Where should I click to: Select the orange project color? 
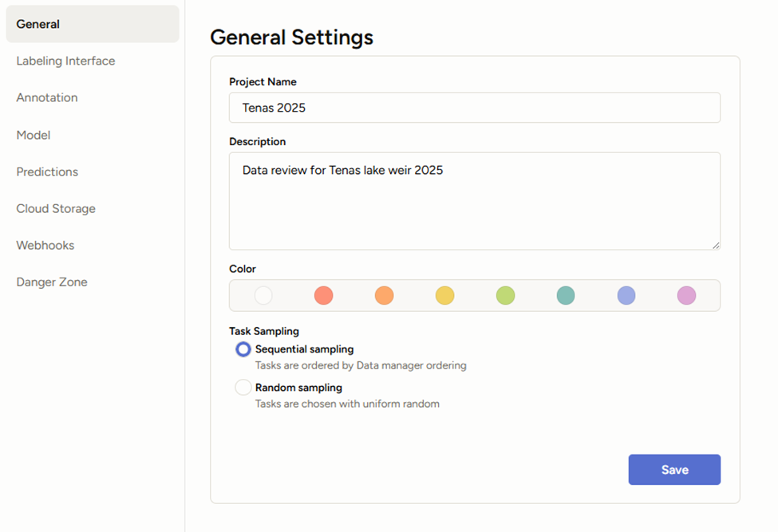tap(384, 295)
